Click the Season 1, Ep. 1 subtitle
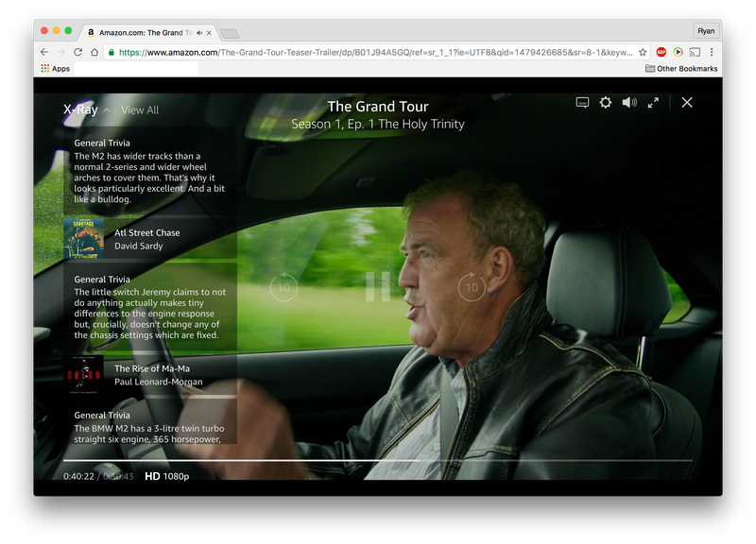 click(x=377, y=124)
